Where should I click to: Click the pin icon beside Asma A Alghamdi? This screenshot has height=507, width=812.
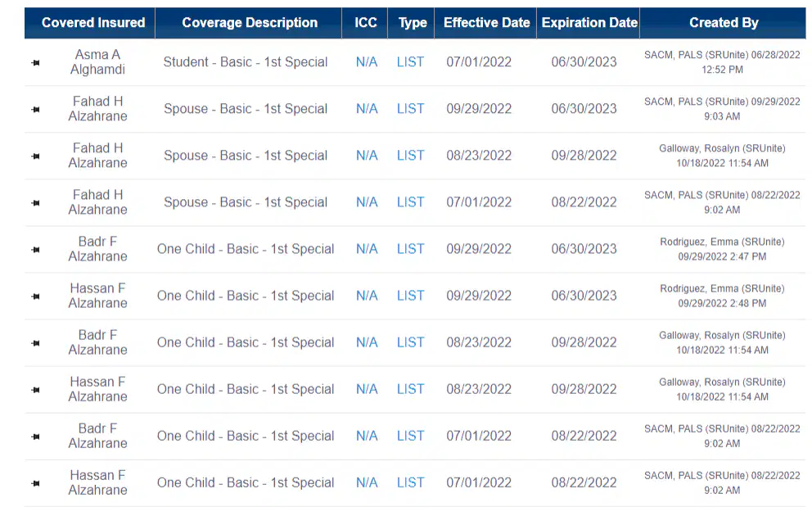[x=35, y=63]
